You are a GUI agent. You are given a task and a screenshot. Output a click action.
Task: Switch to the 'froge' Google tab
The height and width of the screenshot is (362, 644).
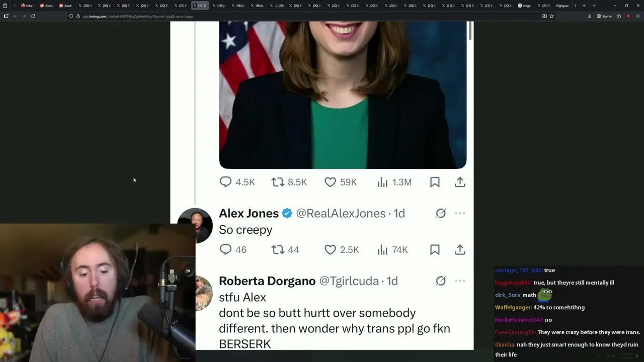coord(525,6)
